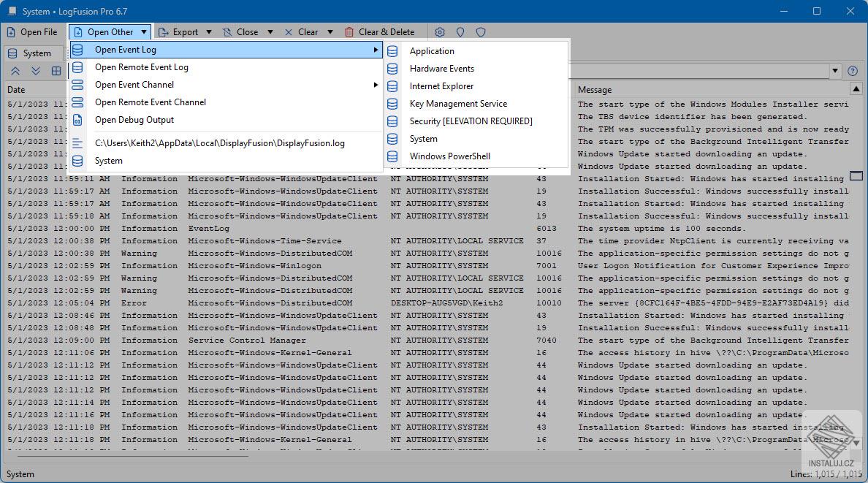Click database icon next to Application
The width and height of the screenshot is (868, 483).
392,51
